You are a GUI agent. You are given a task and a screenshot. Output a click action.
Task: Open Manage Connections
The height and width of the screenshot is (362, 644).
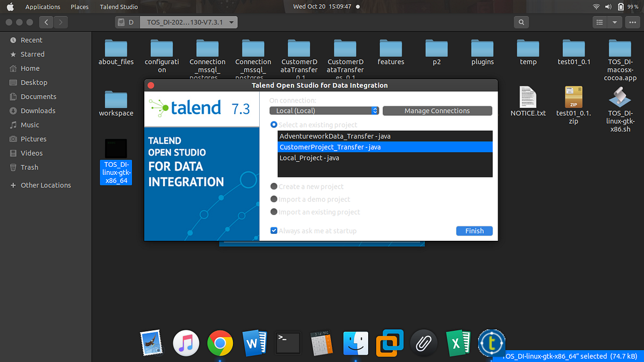[437, 110]
